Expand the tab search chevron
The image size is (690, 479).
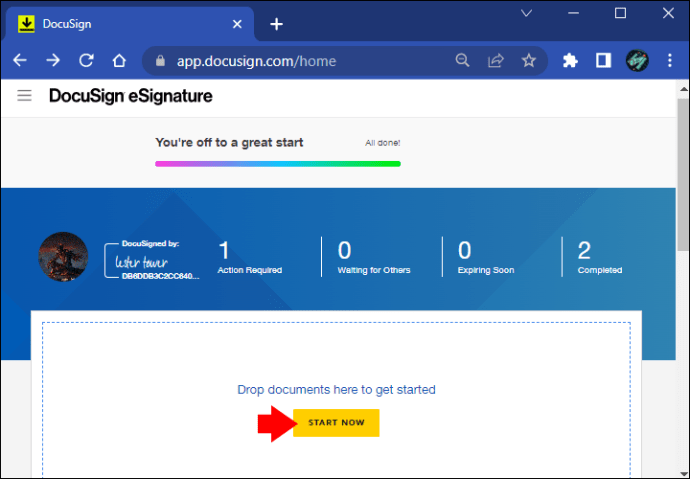[x=526, y=13]
